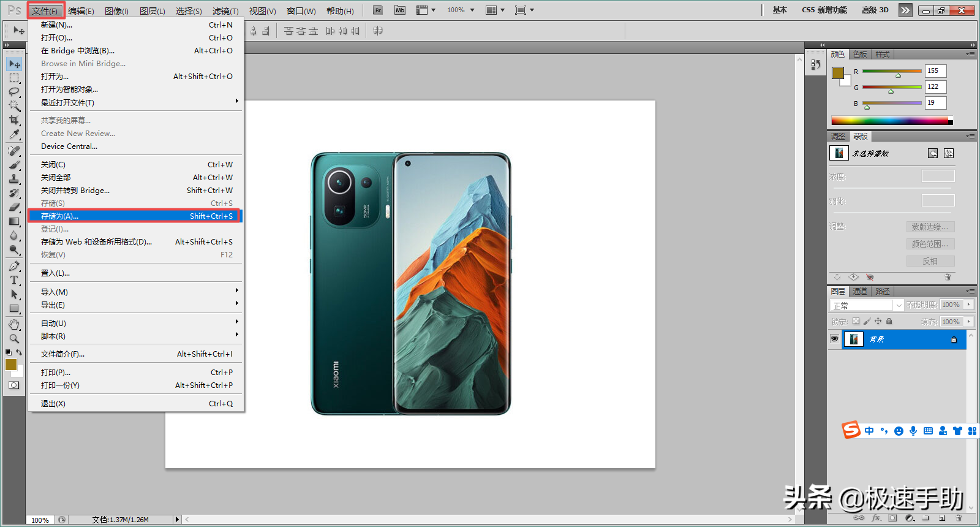The width and height of the screenshot is (980, 527).
Task: Select the History Brush tool
Action: point(14,193)
